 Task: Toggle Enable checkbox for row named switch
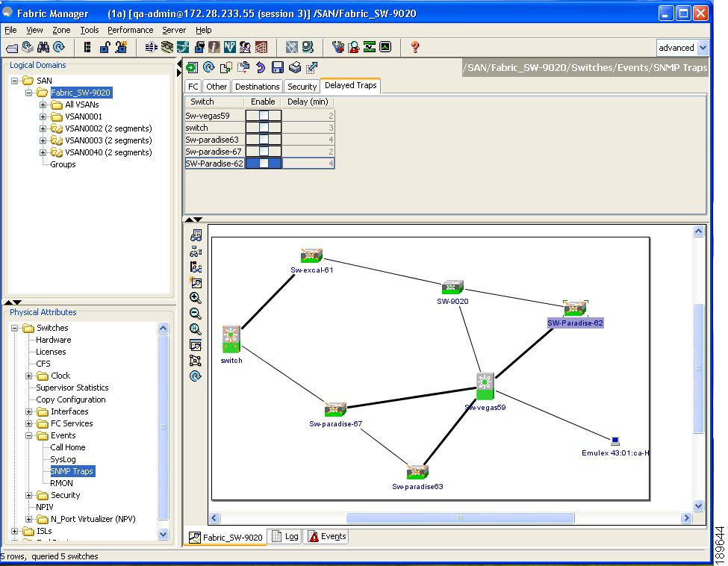[x=264, y=128]
